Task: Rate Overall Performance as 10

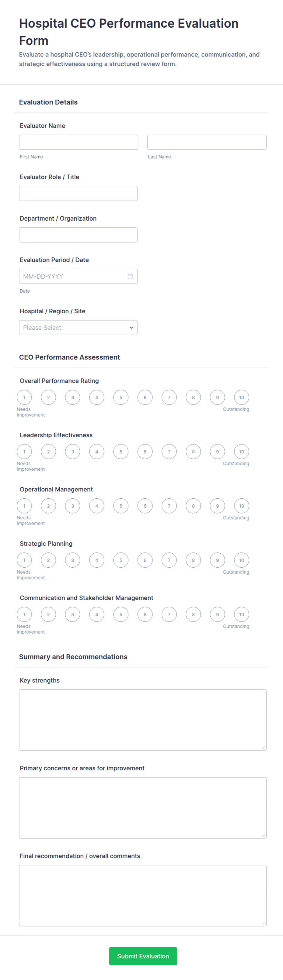Action: (242, 397)
